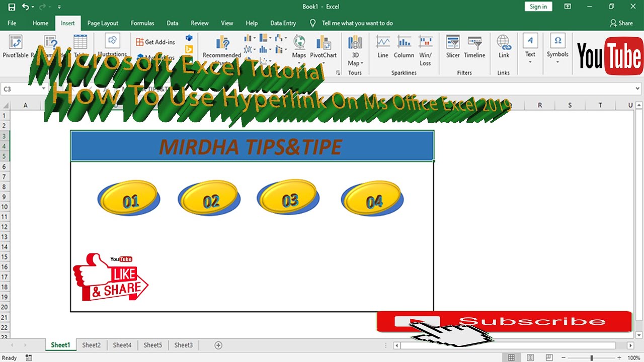The height and width of the screenshot is (362, 644).
Task: Click the yellow 03 oval button
Action: pyautogui.click(x=288, y=197)
